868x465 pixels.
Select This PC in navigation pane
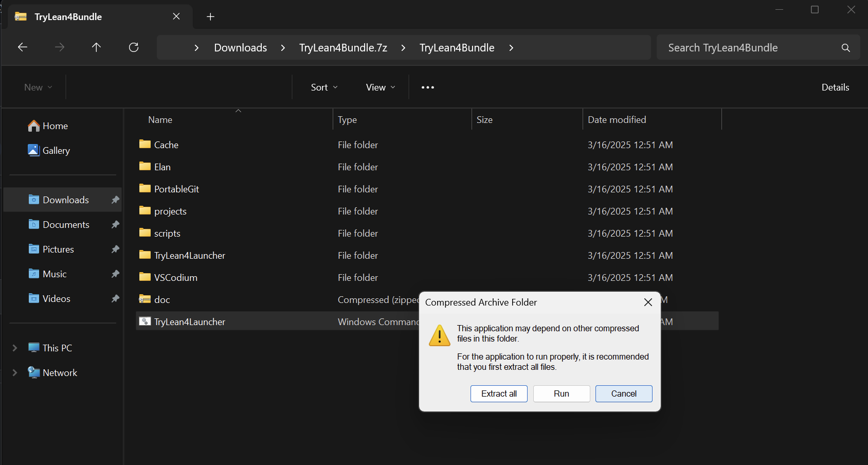pos(57,348)
